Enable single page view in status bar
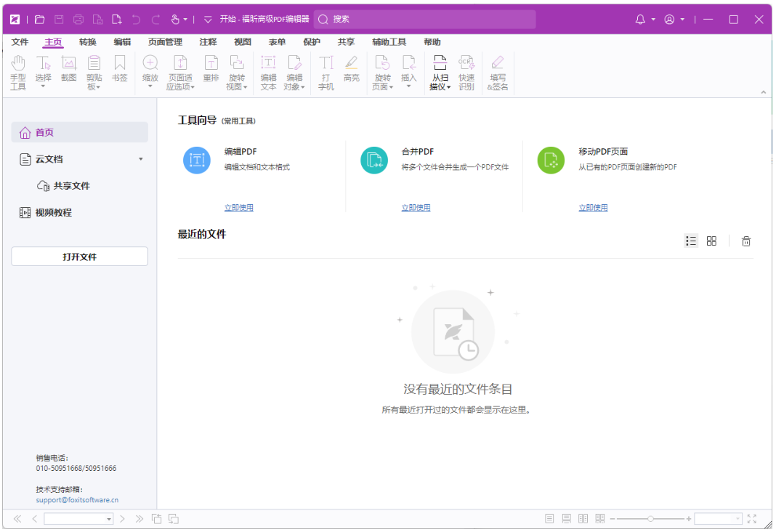This screenshot has width=776, height=532. (549, 519)
